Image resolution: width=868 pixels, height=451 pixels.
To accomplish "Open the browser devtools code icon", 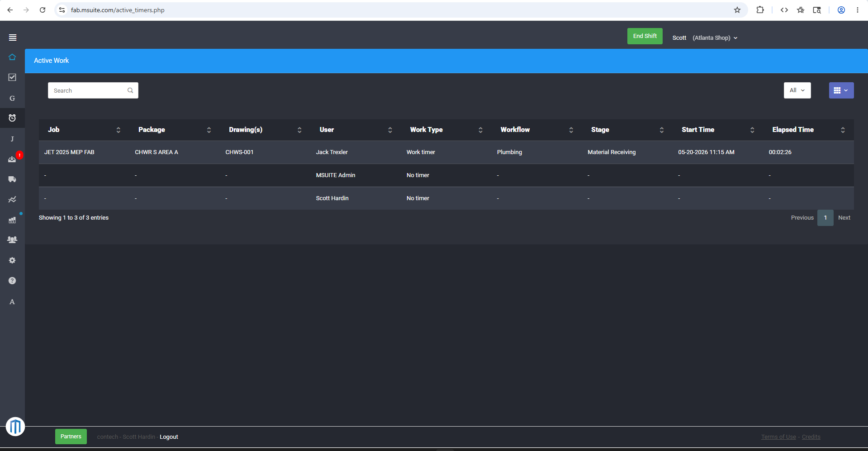I will [784, 10].
